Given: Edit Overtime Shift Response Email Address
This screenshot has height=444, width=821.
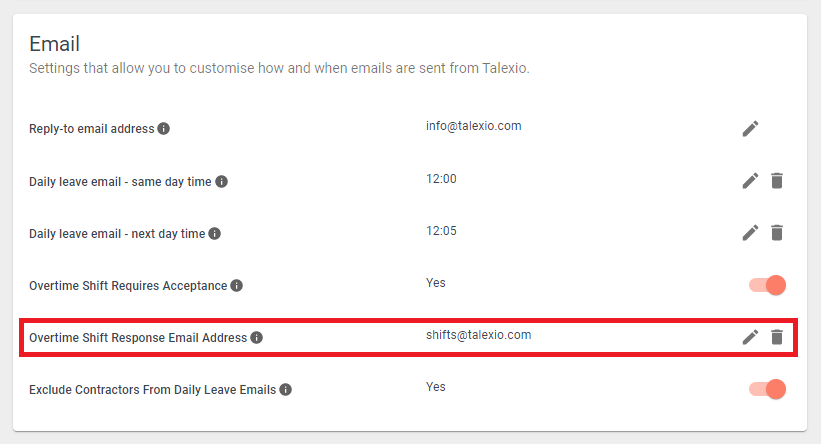Looking at the screenshot, I should (750, 337).
